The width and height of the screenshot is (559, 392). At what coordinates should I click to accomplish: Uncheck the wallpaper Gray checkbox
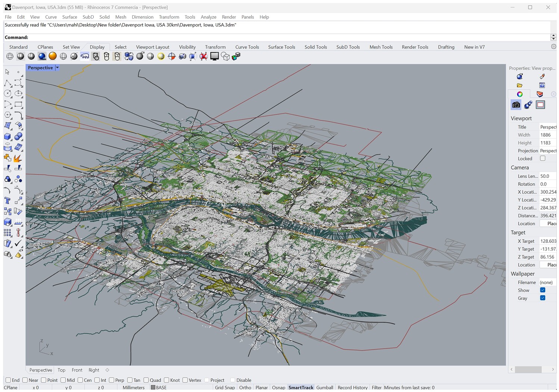point(543,298)
